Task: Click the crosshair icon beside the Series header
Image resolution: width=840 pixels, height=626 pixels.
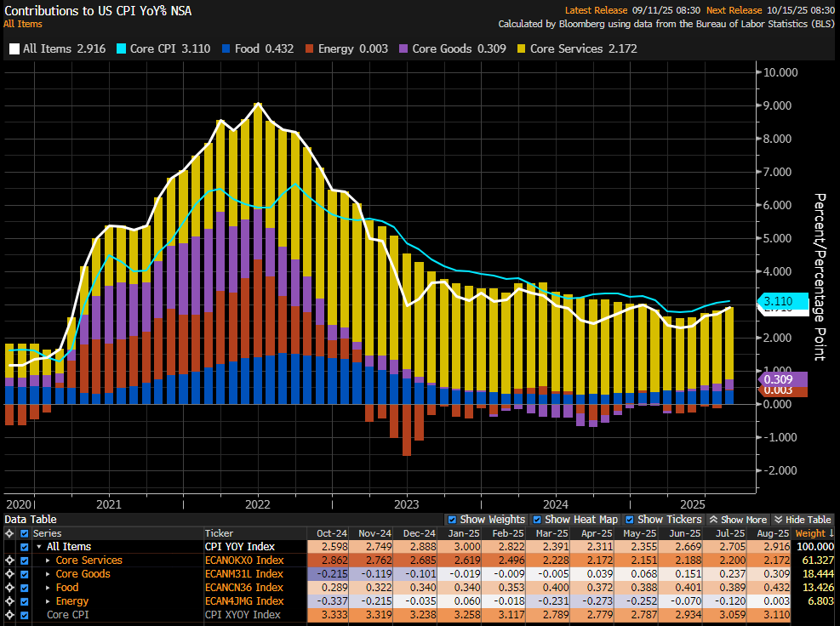Action: [9, 533]
